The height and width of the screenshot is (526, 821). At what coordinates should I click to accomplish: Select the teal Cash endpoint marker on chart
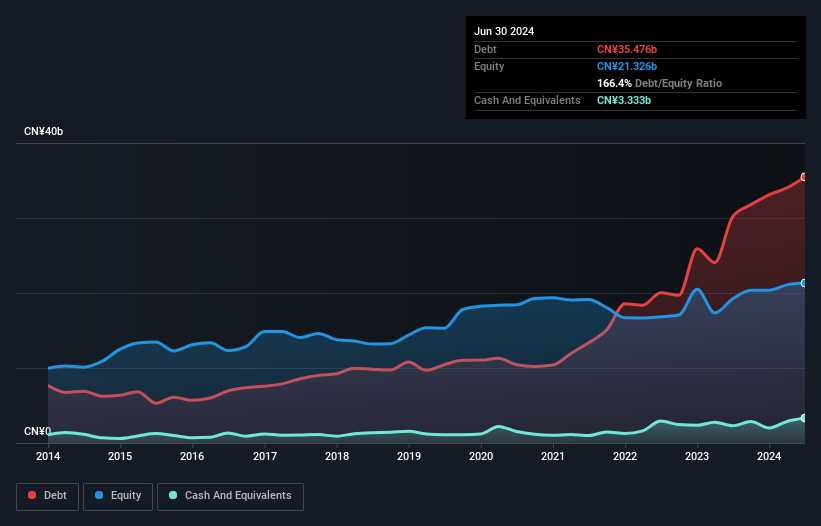tap(804, 418)
